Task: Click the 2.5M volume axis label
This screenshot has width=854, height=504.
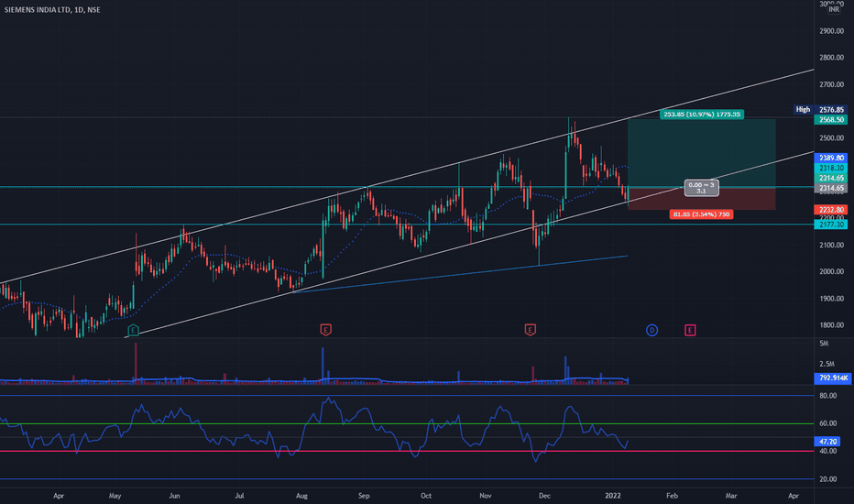Action: (x=827, y=364)
